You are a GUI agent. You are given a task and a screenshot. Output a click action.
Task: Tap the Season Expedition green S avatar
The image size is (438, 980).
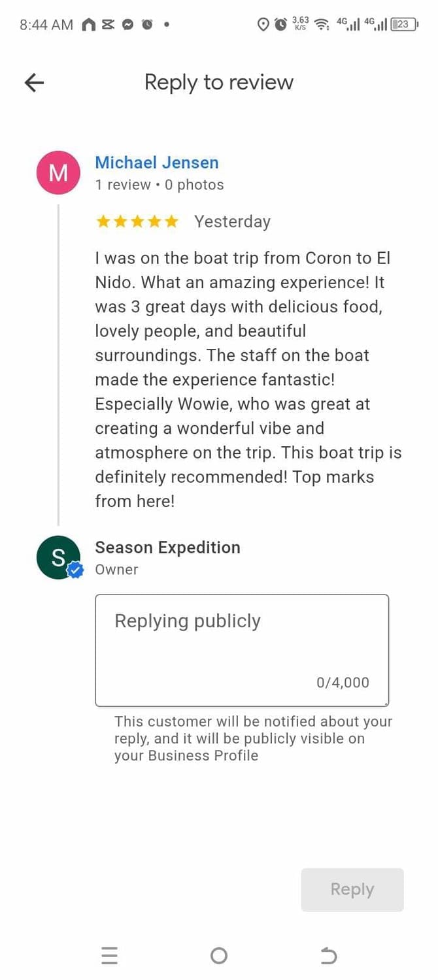click(x=58, y=557)
